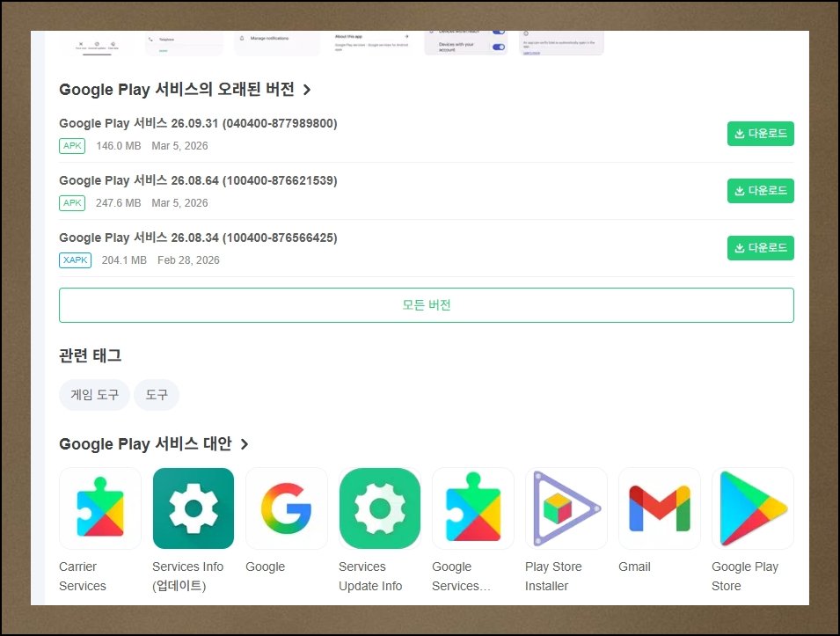The height and width of the screenshot is (636, 840).
Task: Open the Google Play Store app icon
Action: (x=753, y=508)
